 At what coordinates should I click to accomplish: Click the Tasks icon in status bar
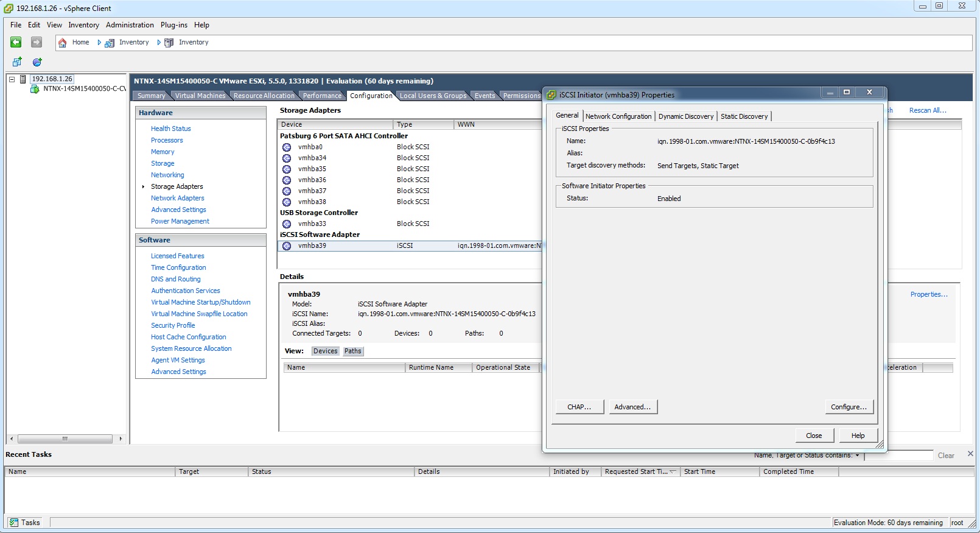pos(14,523)
